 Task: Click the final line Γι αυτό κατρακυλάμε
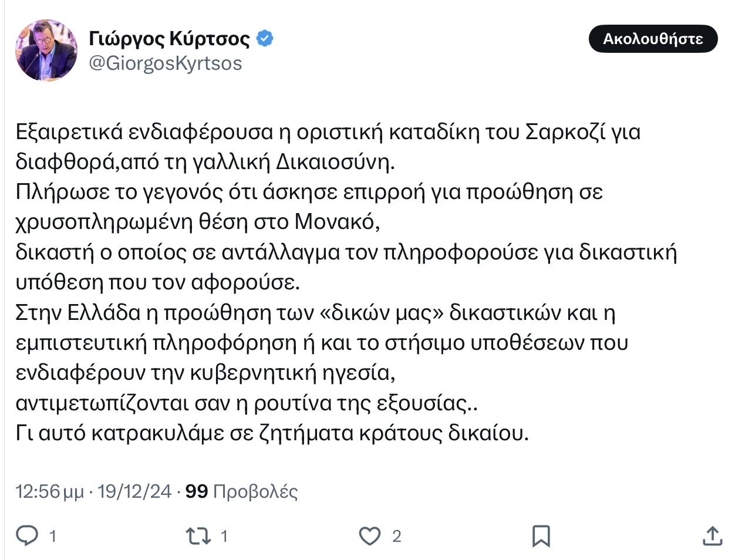coord(272,433)
